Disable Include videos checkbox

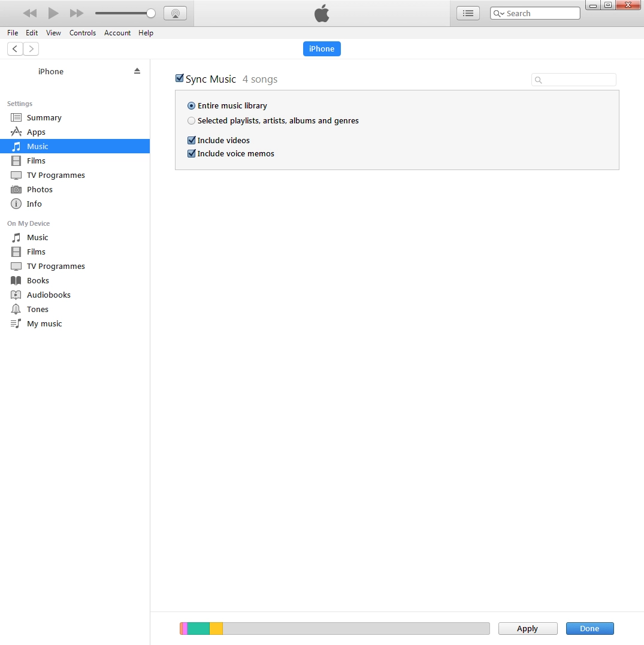click(192, 140)
